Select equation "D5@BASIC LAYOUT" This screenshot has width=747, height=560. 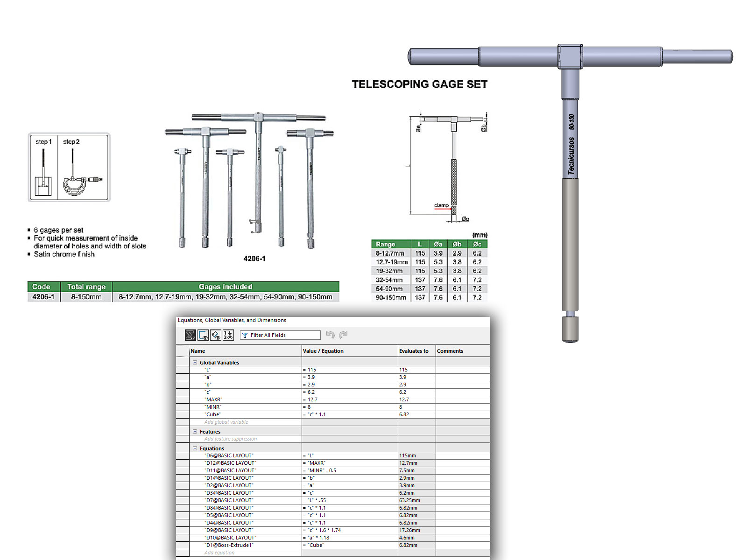pyautogui.click(x=229, y=515)
